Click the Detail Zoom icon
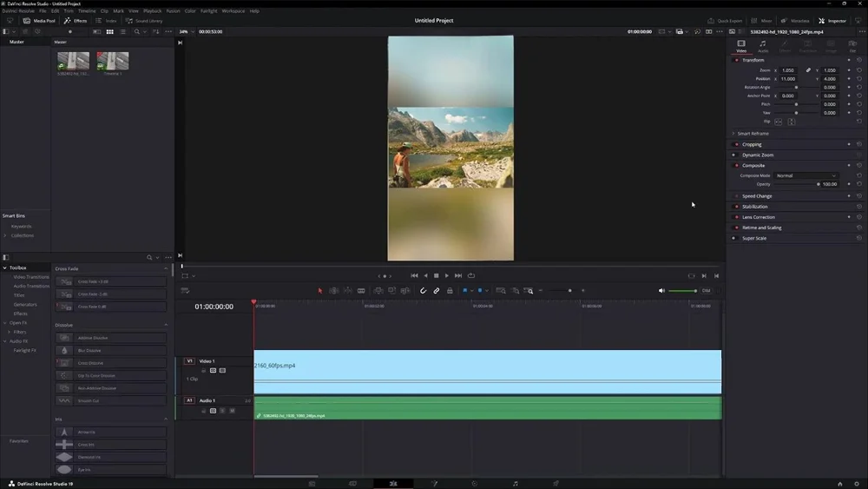Viewport: 868px width, 489px height. [516, 291]
